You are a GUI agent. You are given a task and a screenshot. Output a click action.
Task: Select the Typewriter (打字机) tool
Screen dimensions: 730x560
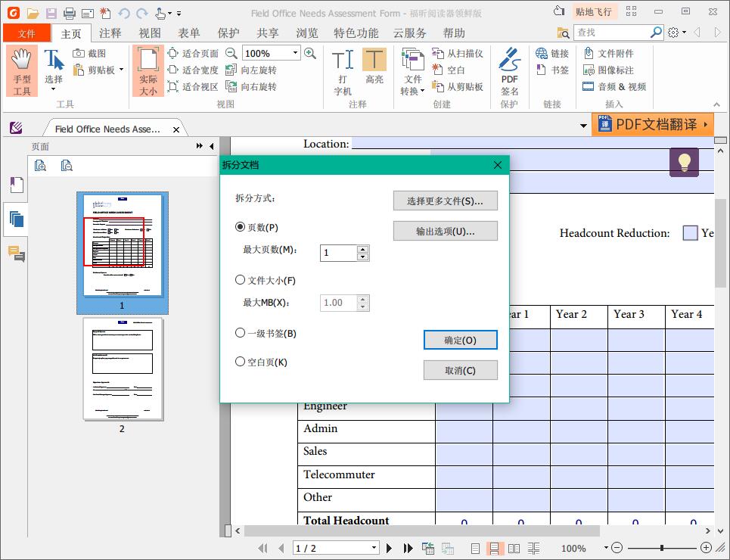point(343,71)
